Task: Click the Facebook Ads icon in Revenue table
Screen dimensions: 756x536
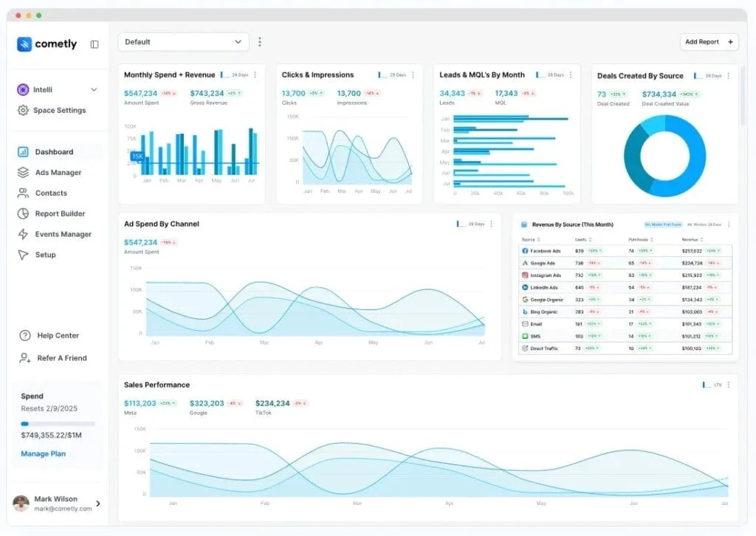Action: point(525,250)
